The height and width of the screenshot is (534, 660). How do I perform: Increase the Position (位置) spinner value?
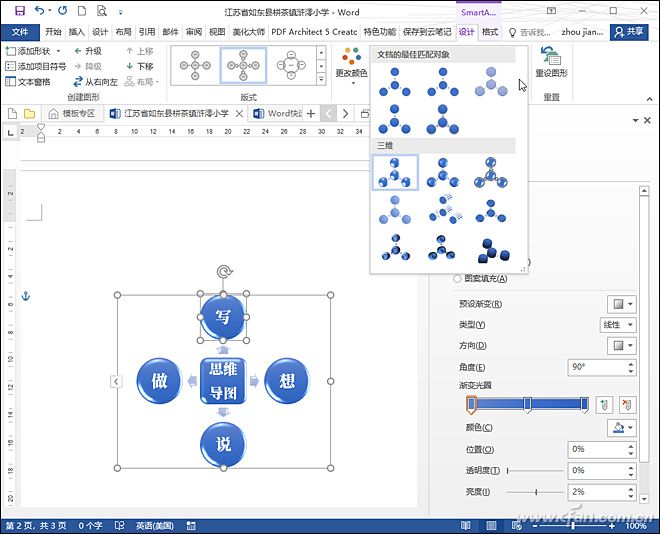click(x=631, y=446)
